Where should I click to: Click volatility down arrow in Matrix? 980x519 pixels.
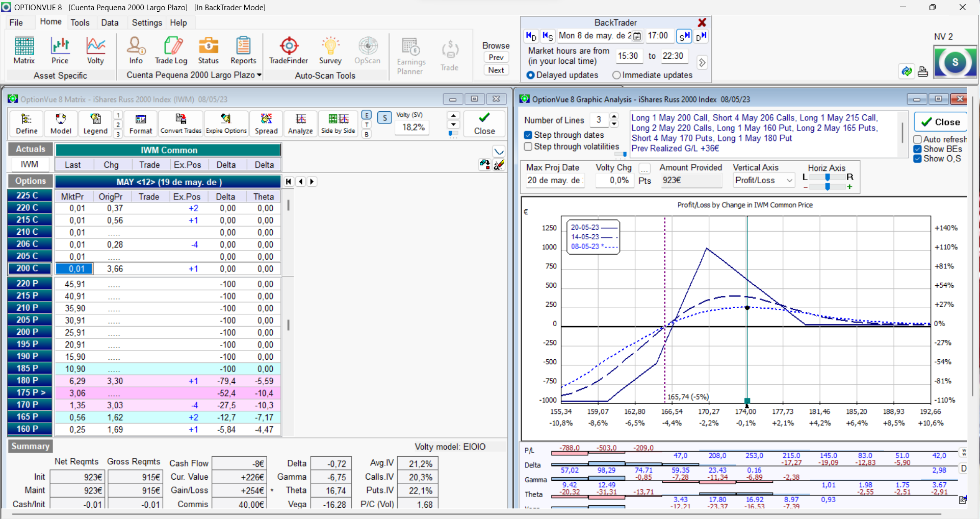tap(453, 125)
